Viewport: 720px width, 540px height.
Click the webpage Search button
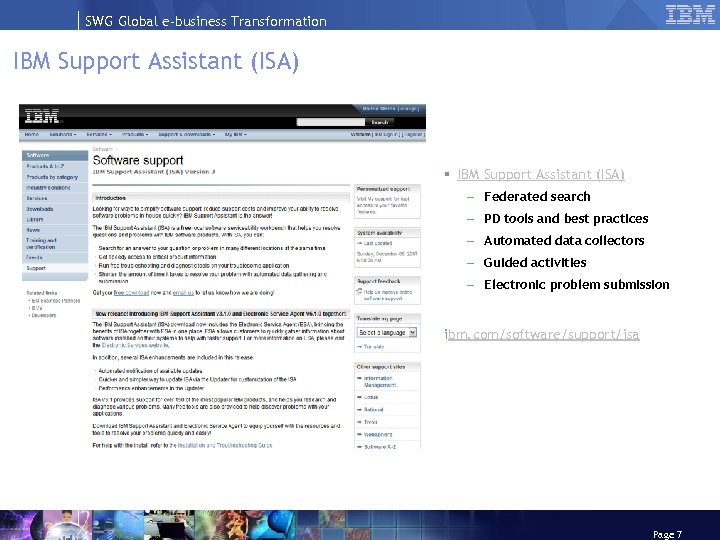coord(380,122)
